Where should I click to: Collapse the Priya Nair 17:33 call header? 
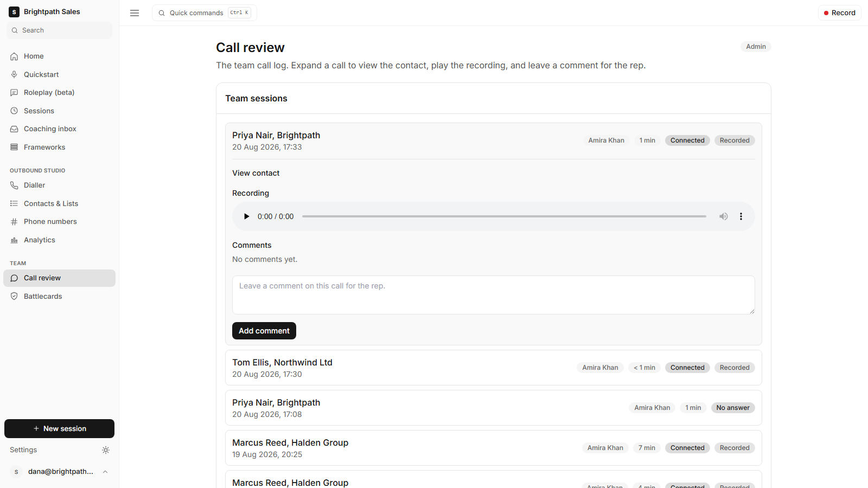pyautogui.click(x=494, y=140)
